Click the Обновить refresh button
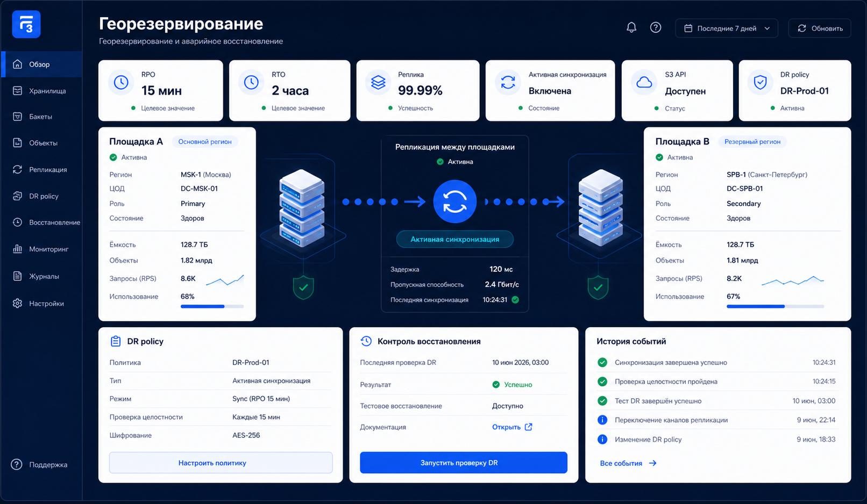Viewport: 867px width, 504px height. (x=820, y=28)
